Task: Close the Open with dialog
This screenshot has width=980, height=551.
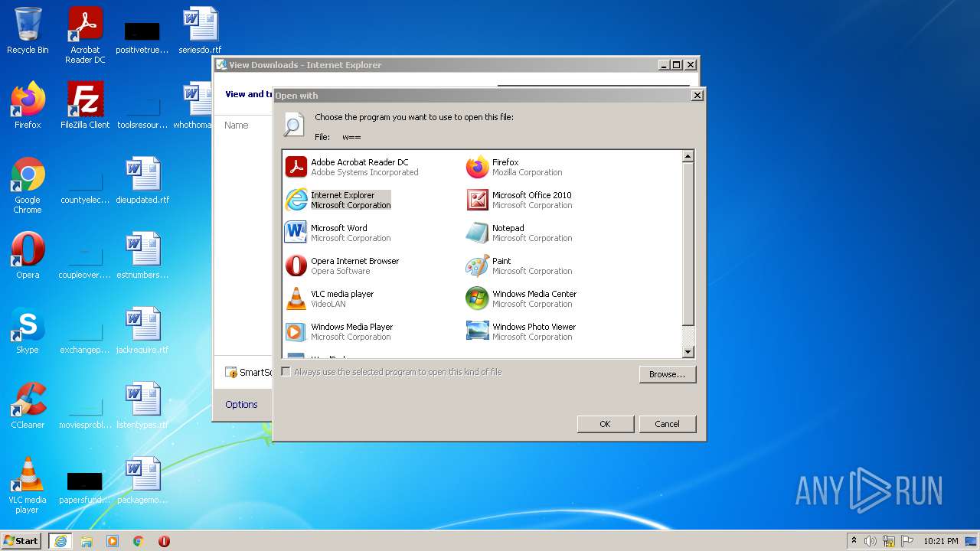Action: [697, 96]
